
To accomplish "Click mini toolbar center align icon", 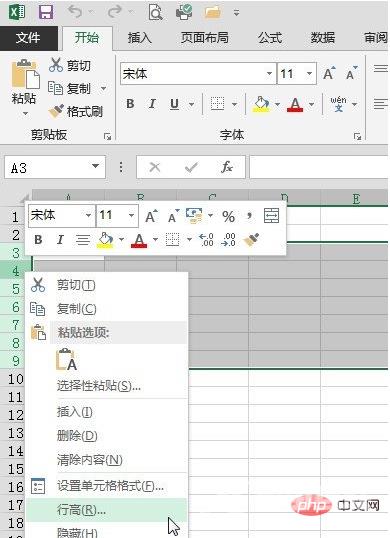I will tap(83, 239).
